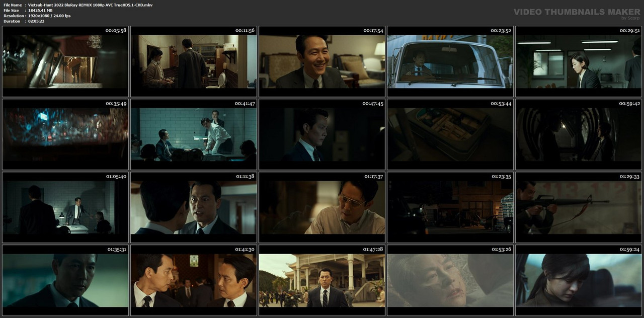Select the rifle thumbnail at 01:29:33
The image size is (644, 318).
[579, 207]
